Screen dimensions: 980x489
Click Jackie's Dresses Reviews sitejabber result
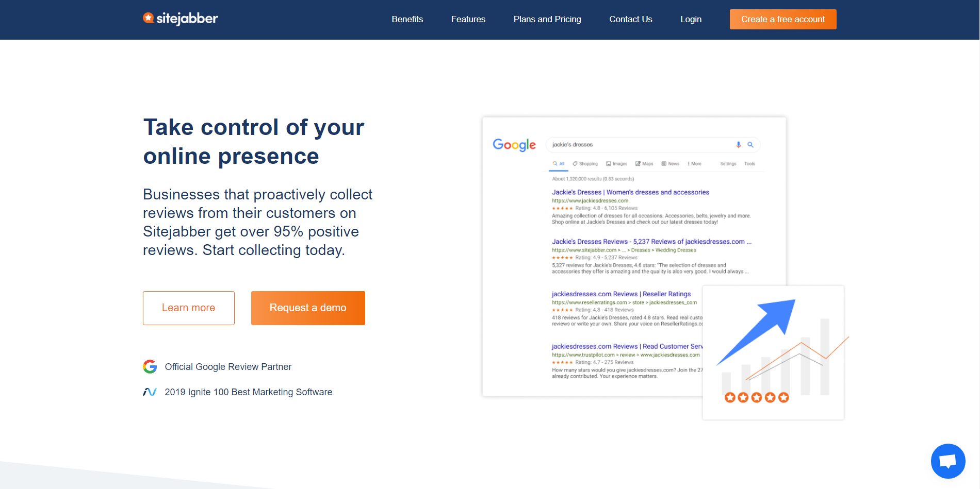(x=651, y=242)
